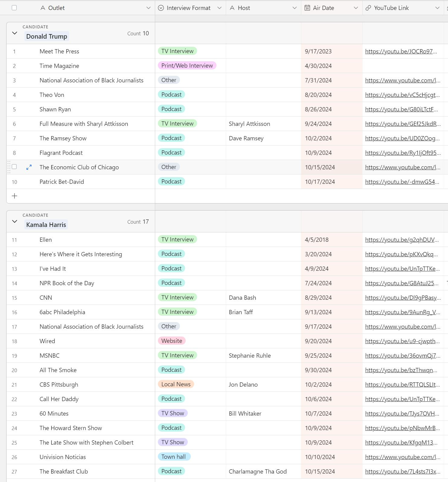Image resolution: width=448 pixels, height=482 pixels.
Task: Click the empty Host cell for Meet The Press
Action: [x=264, y=51]
